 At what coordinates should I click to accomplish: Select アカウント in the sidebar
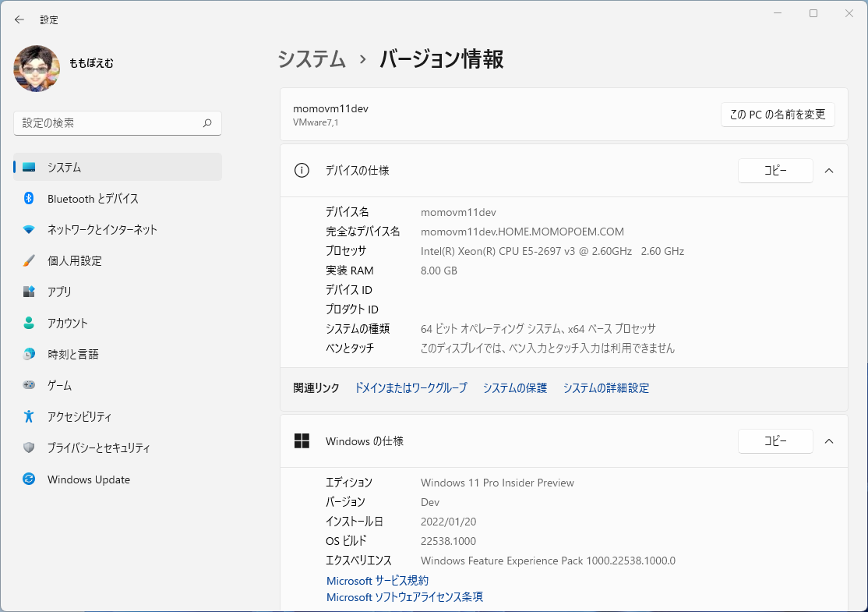(x=118, y=323)
